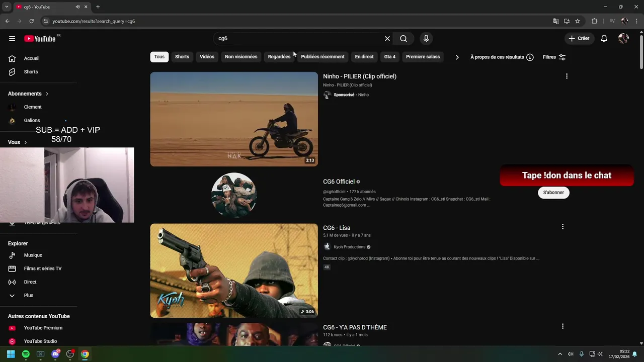Mute the cg6 - YouTube tab audio
The height and width of the screenshot is (362, 644).
pyautogui.click(x=77, y=7)
